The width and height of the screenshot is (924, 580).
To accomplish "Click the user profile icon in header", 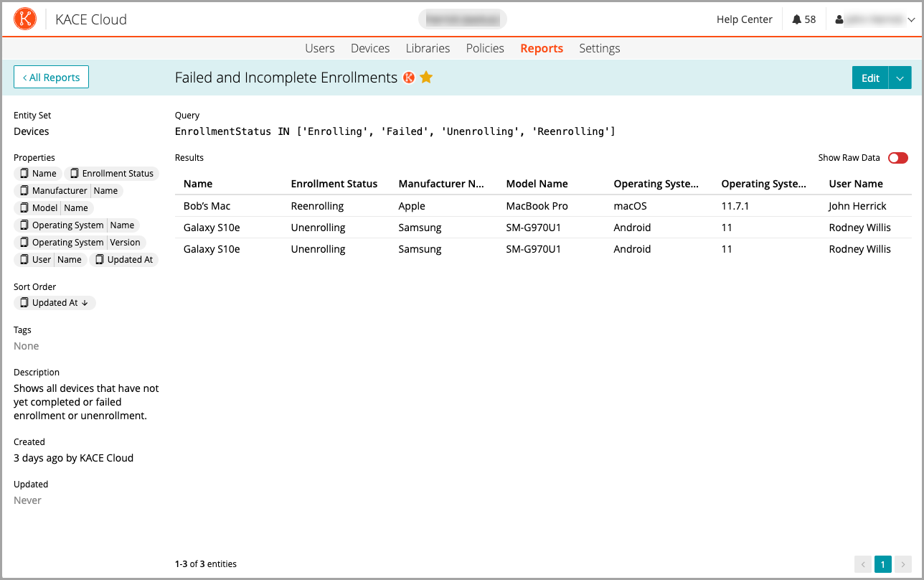I will pos(839,20).
